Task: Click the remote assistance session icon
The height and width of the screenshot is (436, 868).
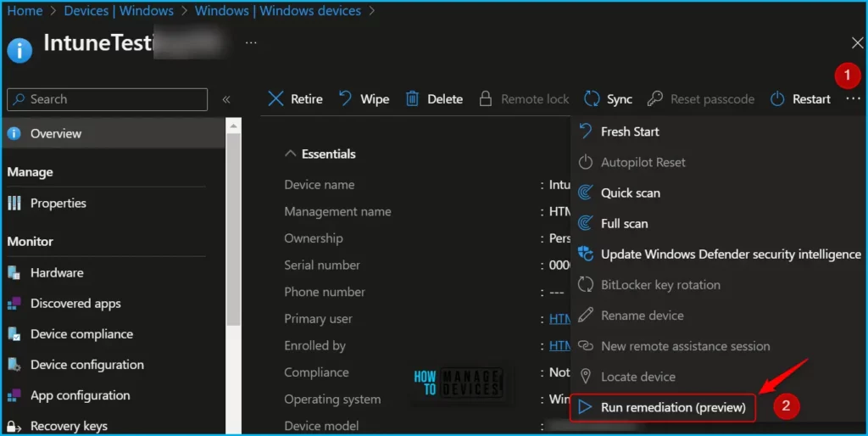Action: tap(585, 346)
